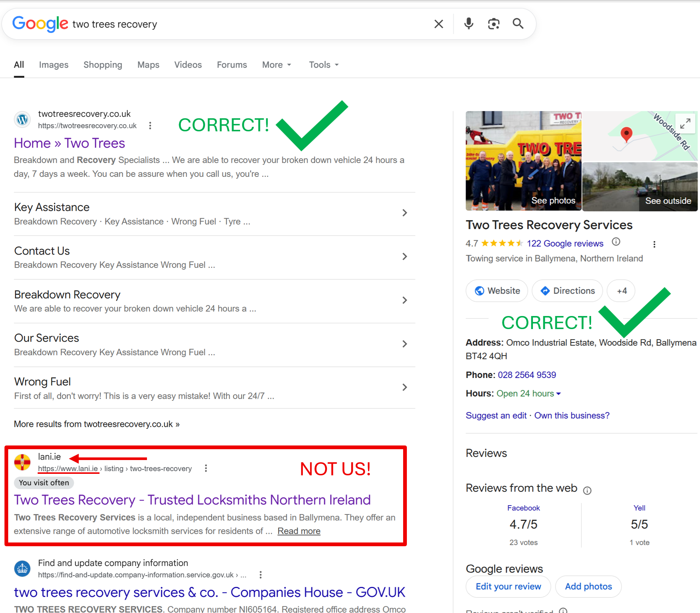Screen dimensions: 700x613
Task: Switch to the Shopping tab
Action: pyautogui.click(x=103, y=65)
